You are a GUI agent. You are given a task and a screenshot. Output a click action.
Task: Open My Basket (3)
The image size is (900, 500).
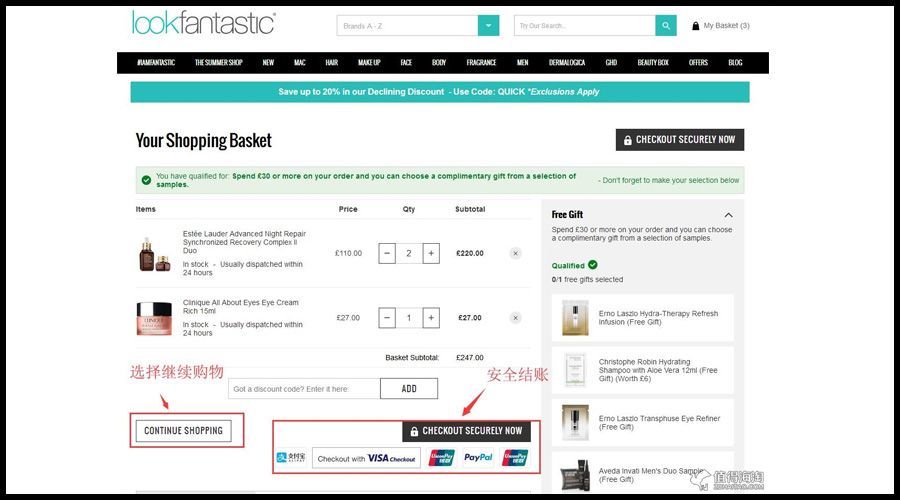[720, 26]
